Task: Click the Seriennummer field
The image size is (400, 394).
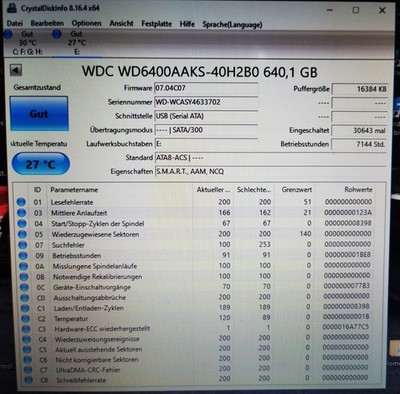Action: (206, 102)
